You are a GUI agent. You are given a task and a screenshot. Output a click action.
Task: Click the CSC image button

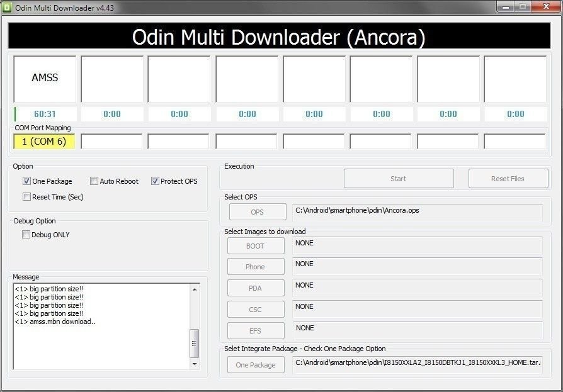point(256,310)
